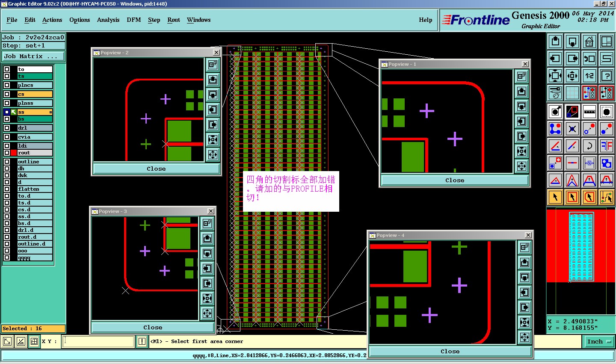The image size is (616, 364).
Task: Open the Help menu
Action: pyautogui.click(x=426, y=20)
